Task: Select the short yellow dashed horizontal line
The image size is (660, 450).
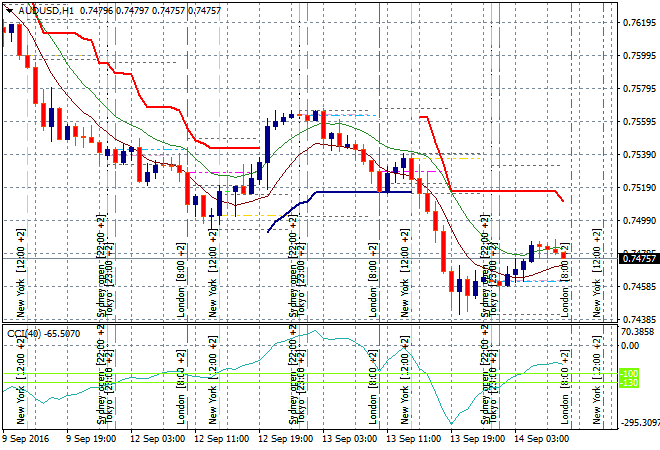Action: point(455,158)
